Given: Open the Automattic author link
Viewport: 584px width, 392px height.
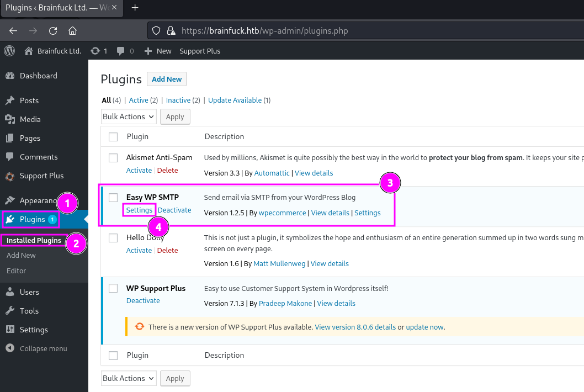Looking at the screenshot, I should coord(272,173).
